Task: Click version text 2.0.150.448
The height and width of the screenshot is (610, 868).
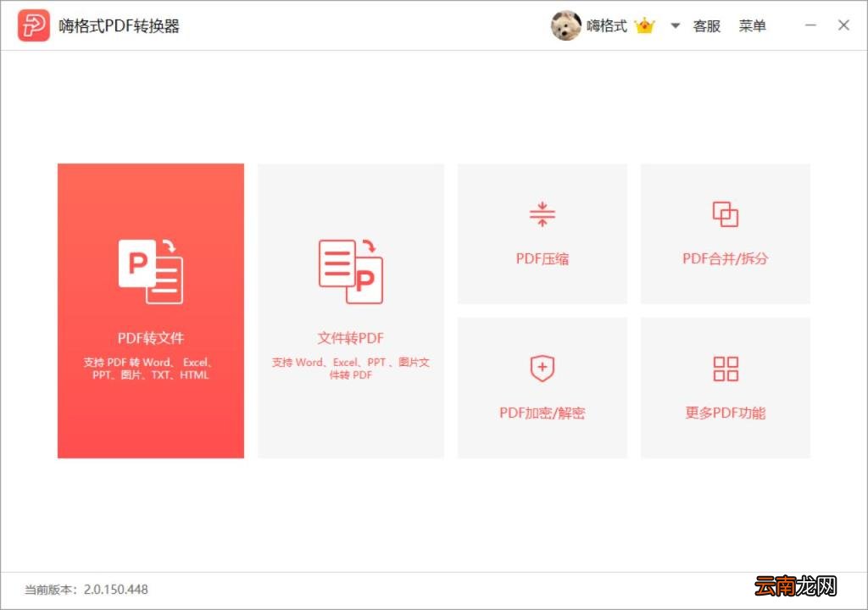Action: click(x=115, y=590)
